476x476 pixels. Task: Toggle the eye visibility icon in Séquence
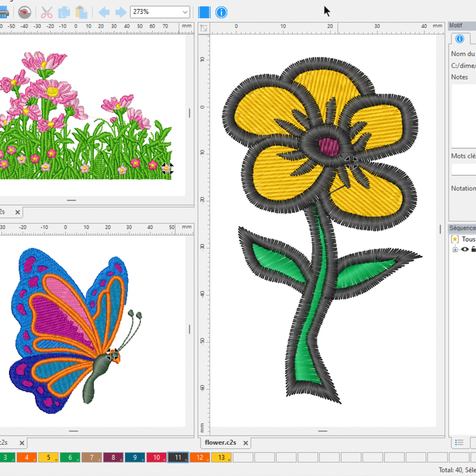[465, 249]
